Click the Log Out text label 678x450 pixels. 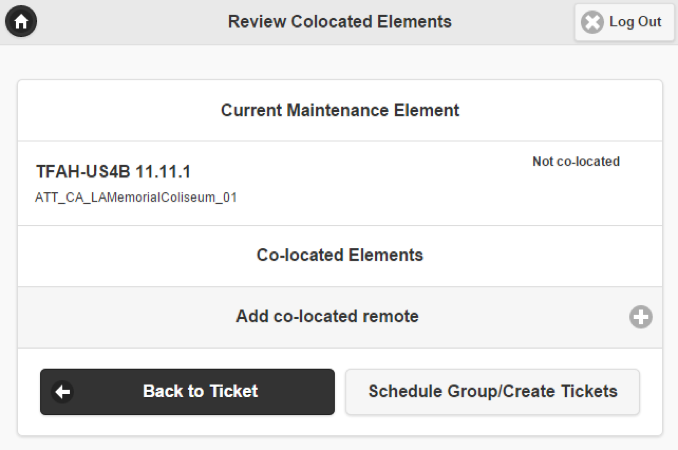[635, 22]
